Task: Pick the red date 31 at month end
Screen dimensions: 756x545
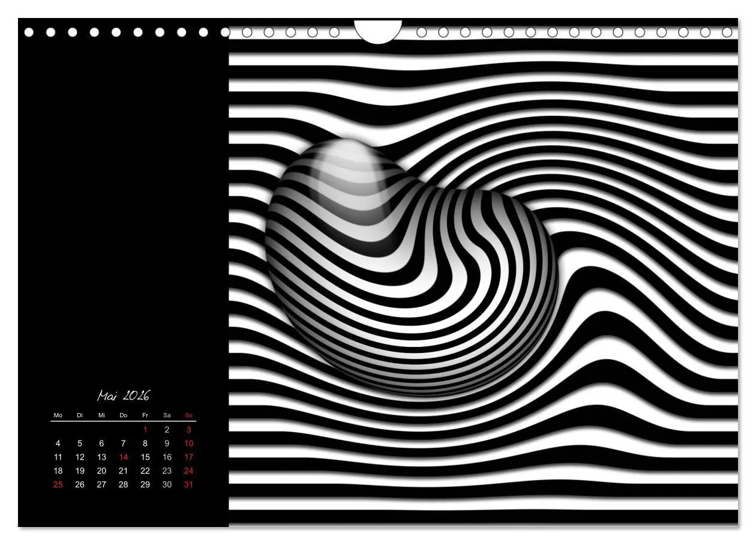Action: [x=188, y=485]
